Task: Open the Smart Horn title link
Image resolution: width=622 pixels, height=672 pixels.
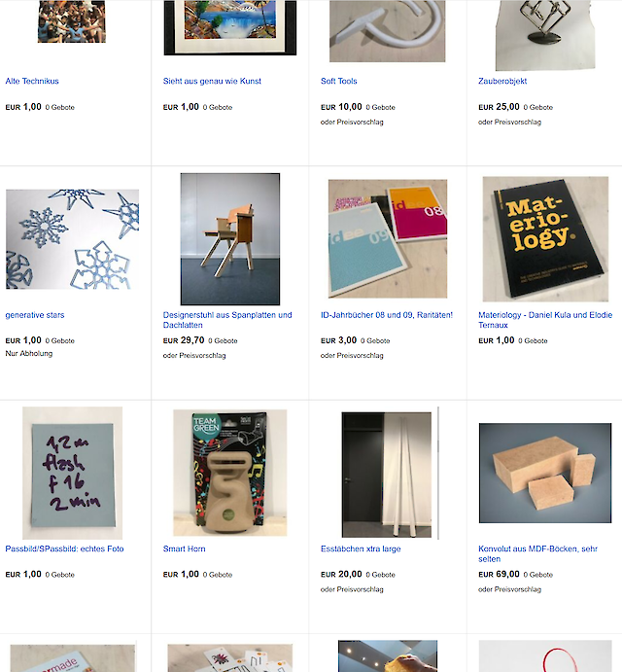Action: click(x=185, y=549)
